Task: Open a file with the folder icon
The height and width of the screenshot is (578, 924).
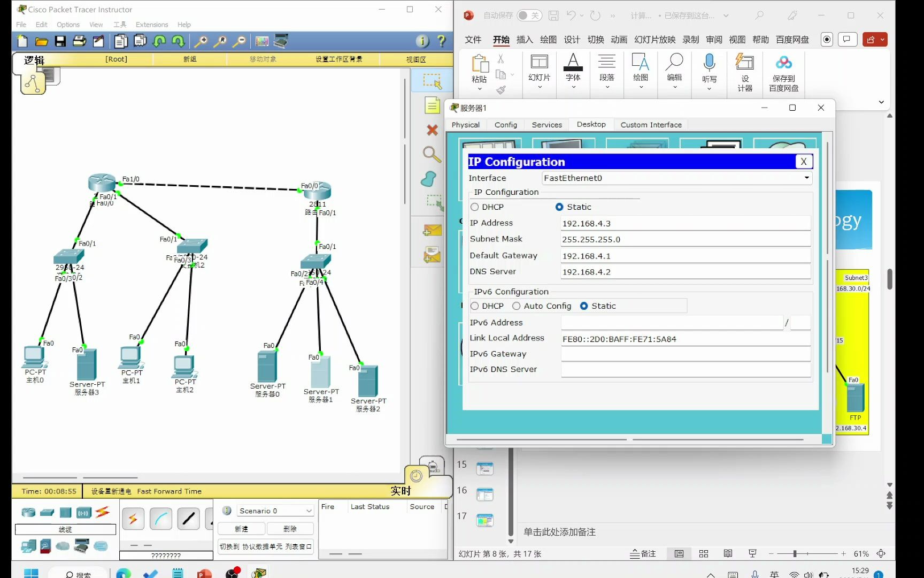Action: 41,41
